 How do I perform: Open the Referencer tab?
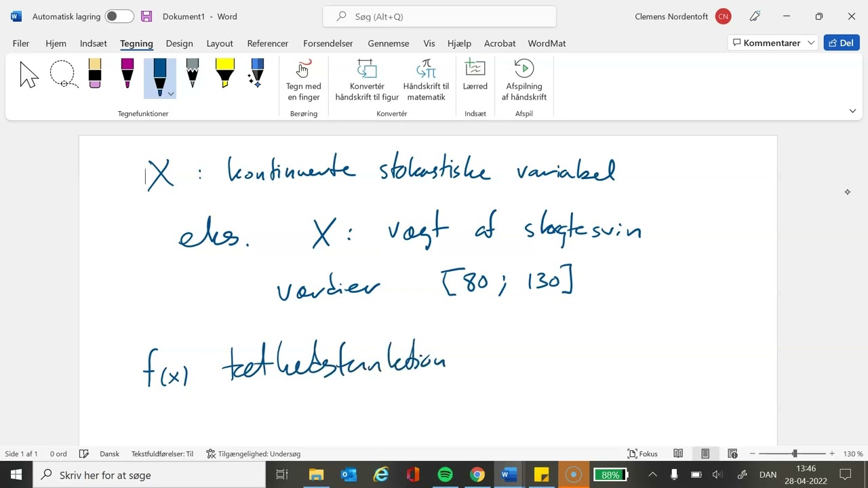point(268,43)
